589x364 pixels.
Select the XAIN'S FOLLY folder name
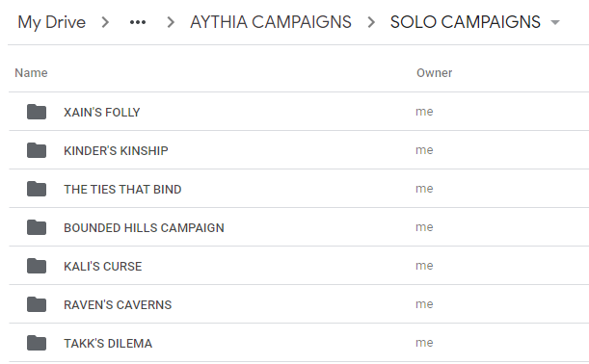pos(102,113)
